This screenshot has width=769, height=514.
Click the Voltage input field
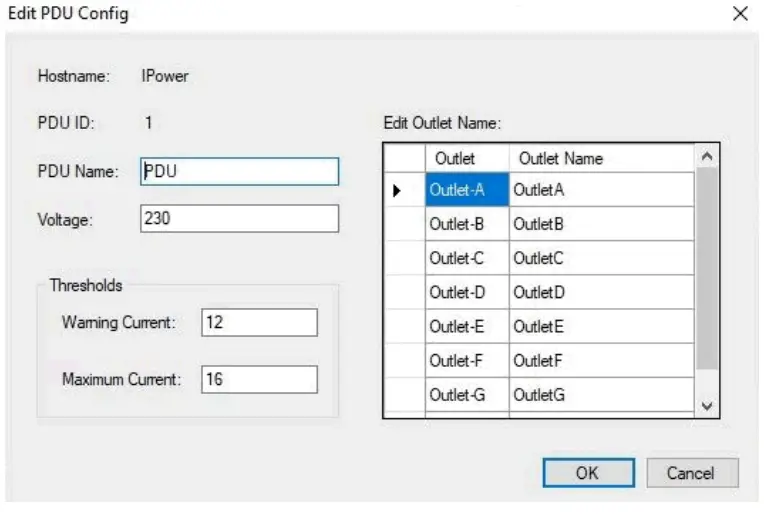tap(240, 218)
